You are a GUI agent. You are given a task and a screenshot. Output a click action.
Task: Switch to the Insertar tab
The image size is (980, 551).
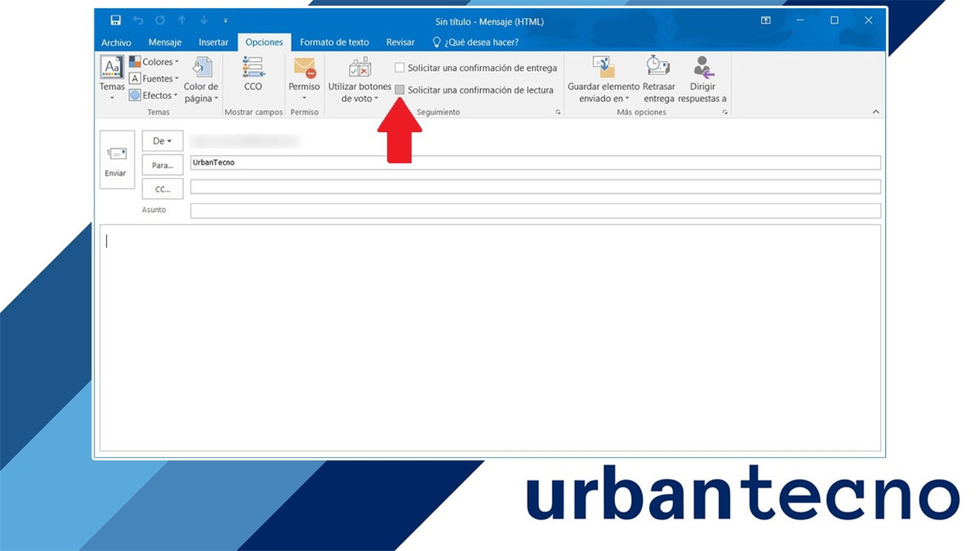214,42
